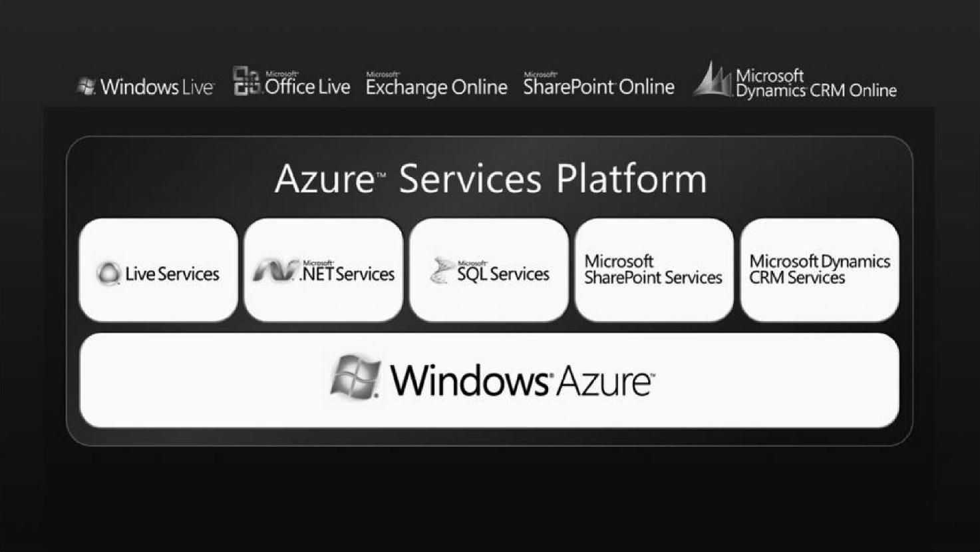This screenshot has height=552, width=980.
Task: Select Exchange Online at the top
Action: tap(436, 86)
